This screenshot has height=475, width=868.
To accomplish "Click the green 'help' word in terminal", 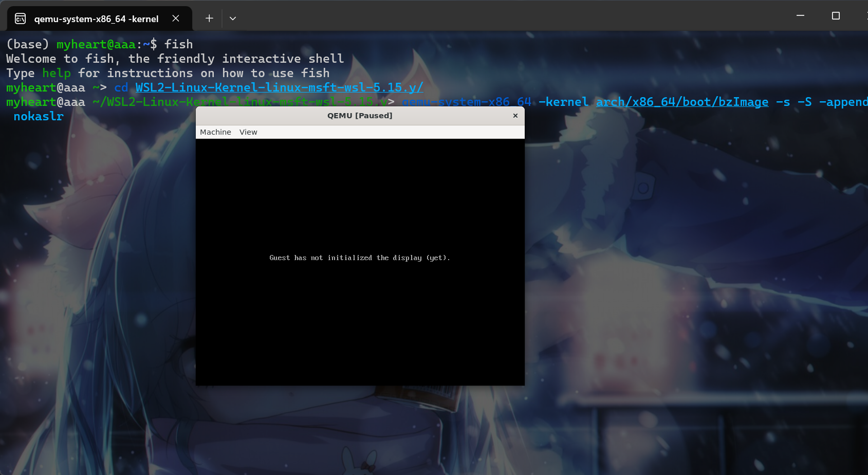I will 57,74.
